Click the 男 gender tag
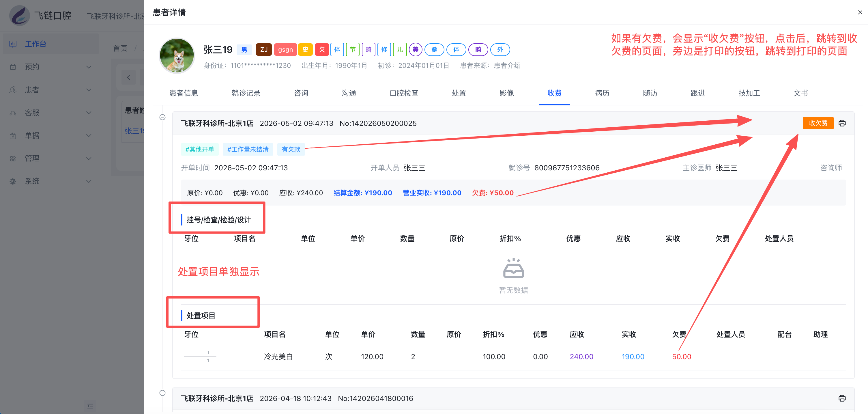 pyautogui.click(x=244, y=50)
